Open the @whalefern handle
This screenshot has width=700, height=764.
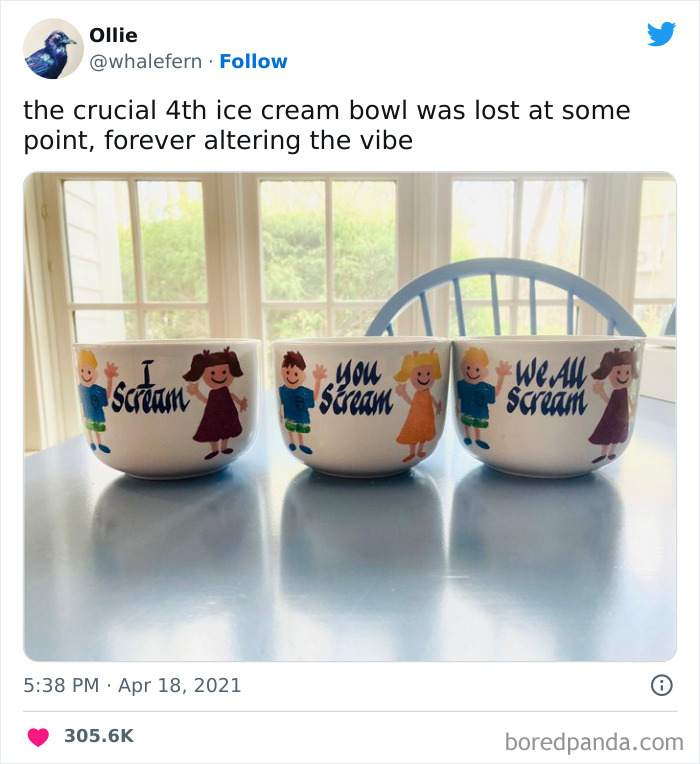pyautogui.click(x=145, y=61)
